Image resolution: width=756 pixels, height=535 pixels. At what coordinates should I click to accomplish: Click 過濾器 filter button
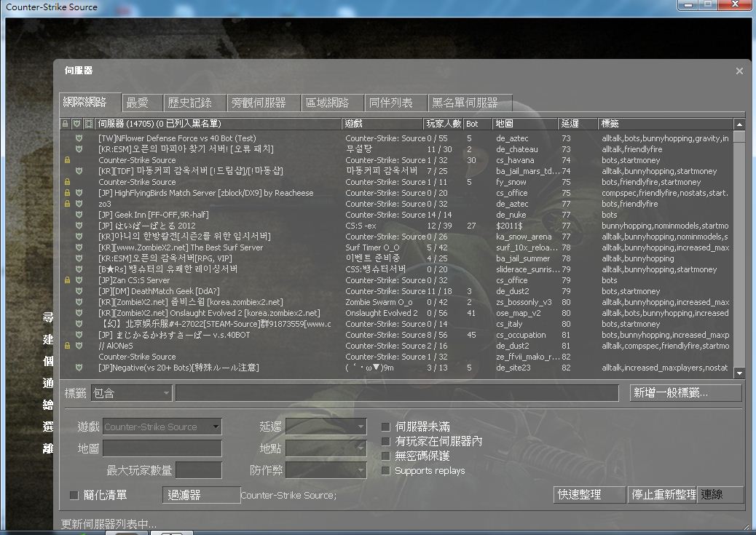201,495
